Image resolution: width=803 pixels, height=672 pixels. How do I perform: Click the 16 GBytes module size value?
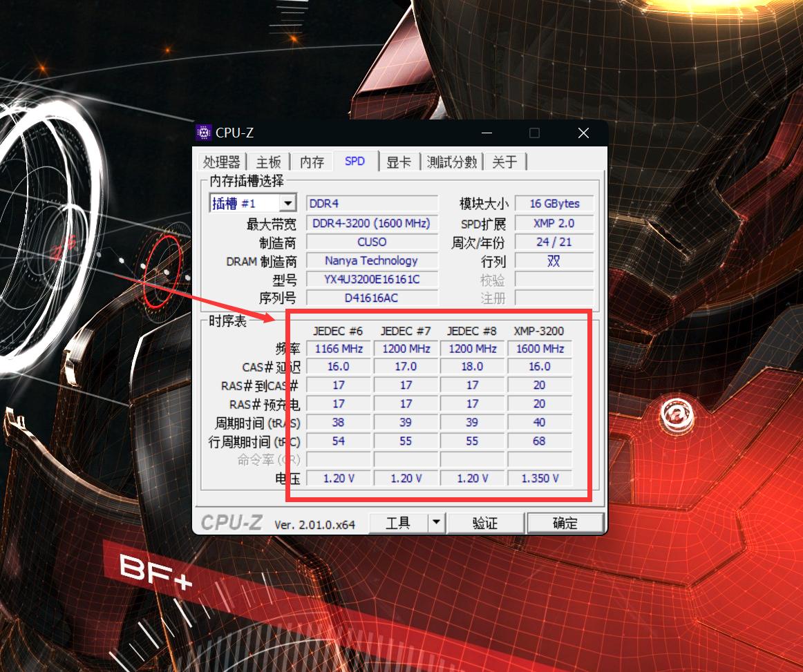pyautogui.click(x=554, y=204)
